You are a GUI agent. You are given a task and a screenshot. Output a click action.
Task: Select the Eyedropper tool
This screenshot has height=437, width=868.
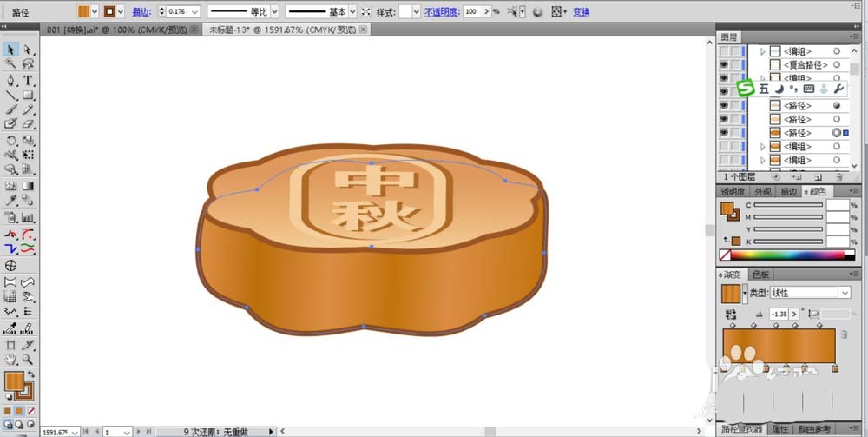pyautogui.click(x=10, y=201)
